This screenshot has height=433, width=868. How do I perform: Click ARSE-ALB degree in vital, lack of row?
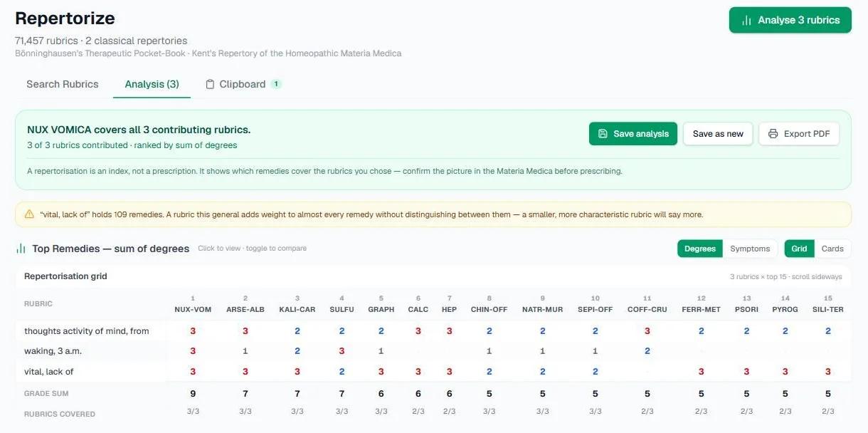pos(245,372)
